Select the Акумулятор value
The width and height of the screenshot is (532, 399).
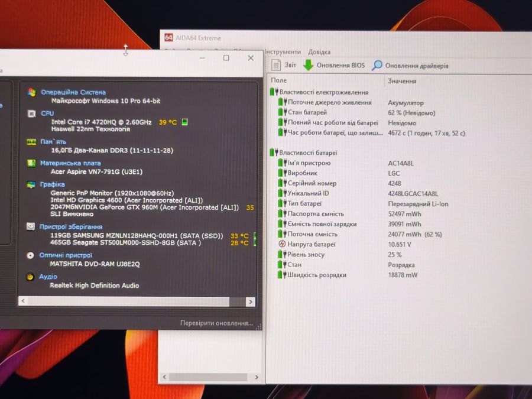(406, 103)
